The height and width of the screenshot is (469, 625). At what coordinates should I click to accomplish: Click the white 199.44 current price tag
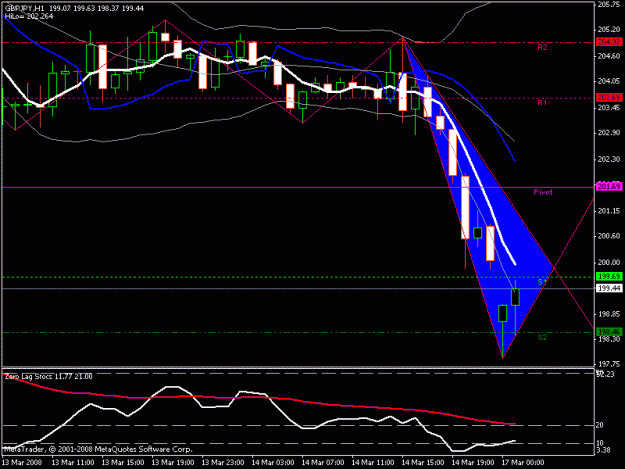[609, 288]
